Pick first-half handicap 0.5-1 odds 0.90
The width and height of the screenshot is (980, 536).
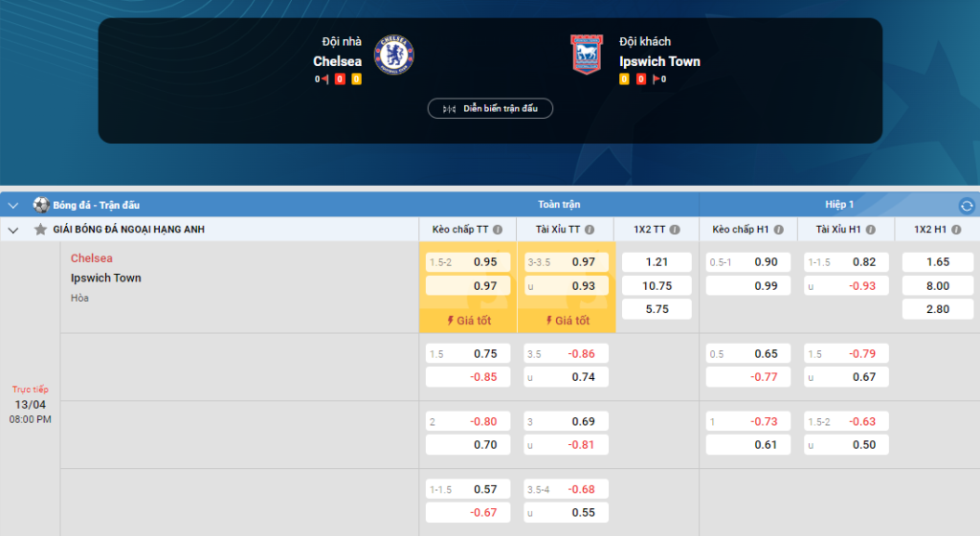(x=748, y=262)
